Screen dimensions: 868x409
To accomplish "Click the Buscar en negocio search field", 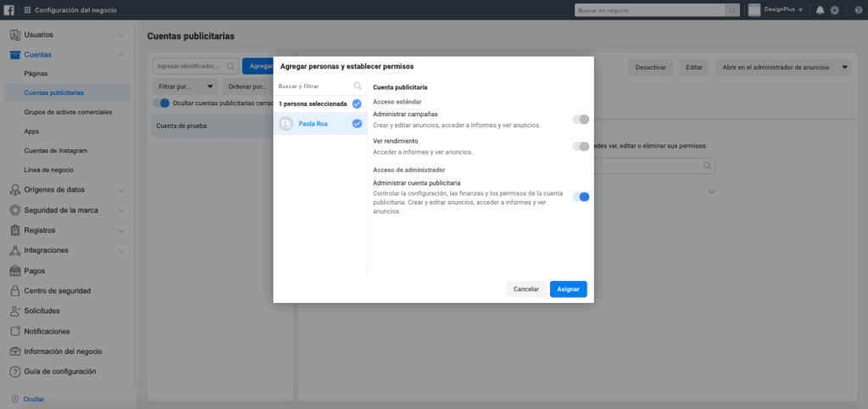I will pos(650,10).
